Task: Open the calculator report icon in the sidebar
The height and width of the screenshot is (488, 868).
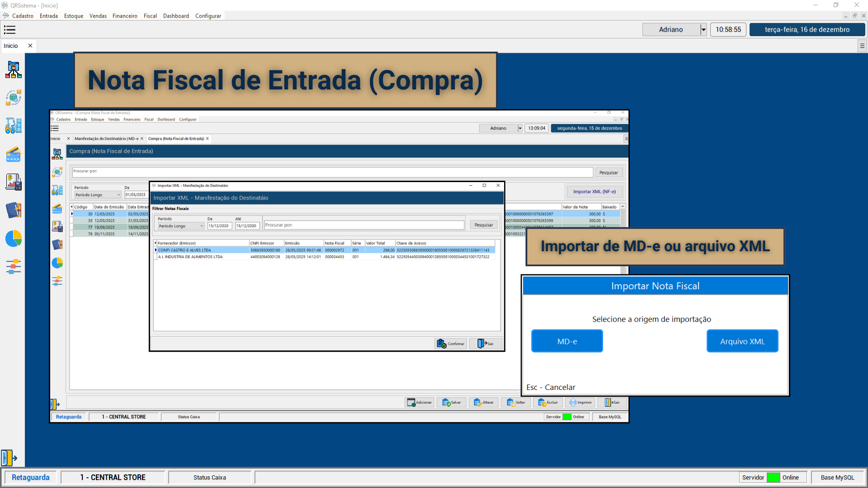Action: click(14, 182)
